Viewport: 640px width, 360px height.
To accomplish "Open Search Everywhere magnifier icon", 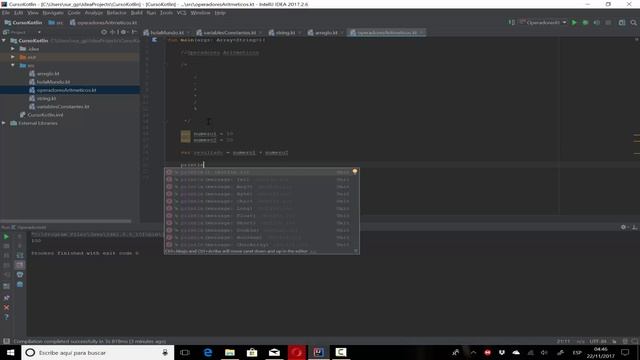I will coord(633,23).
